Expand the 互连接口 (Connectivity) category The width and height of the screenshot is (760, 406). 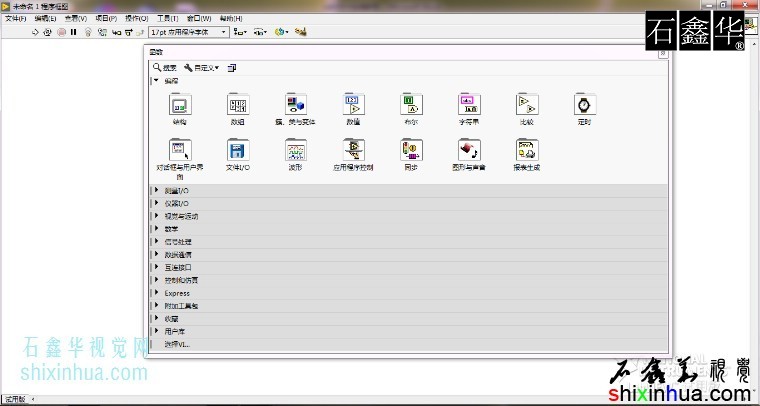point(409,267)
